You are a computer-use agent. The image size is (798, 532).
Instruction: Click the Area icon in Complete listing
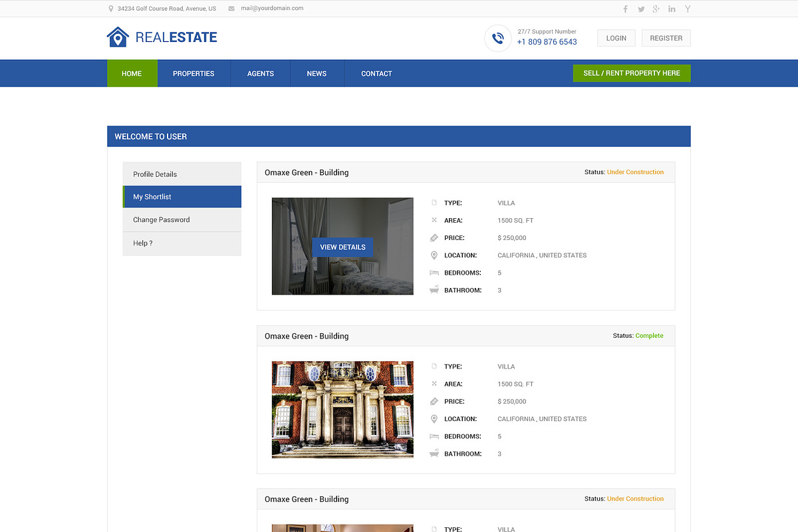pyautogui.click(x=434, y=384)
